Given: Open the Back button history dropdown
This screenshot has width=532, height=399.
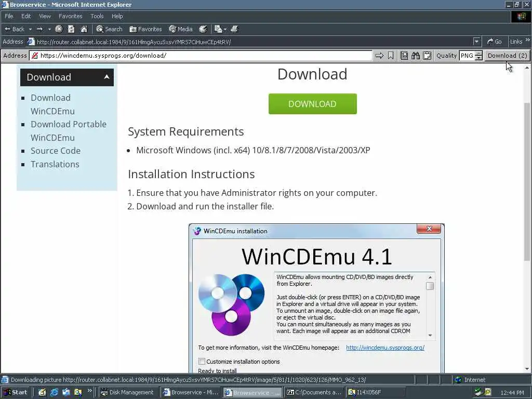Looking at the screenshot, I should point(30,29).
